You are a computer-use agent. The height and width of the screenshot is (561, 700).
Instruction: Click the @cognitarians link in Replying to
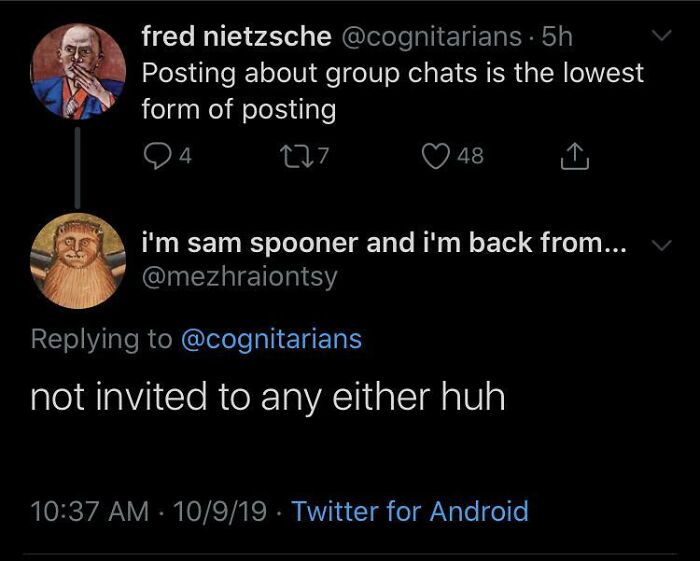click(271, 339)
